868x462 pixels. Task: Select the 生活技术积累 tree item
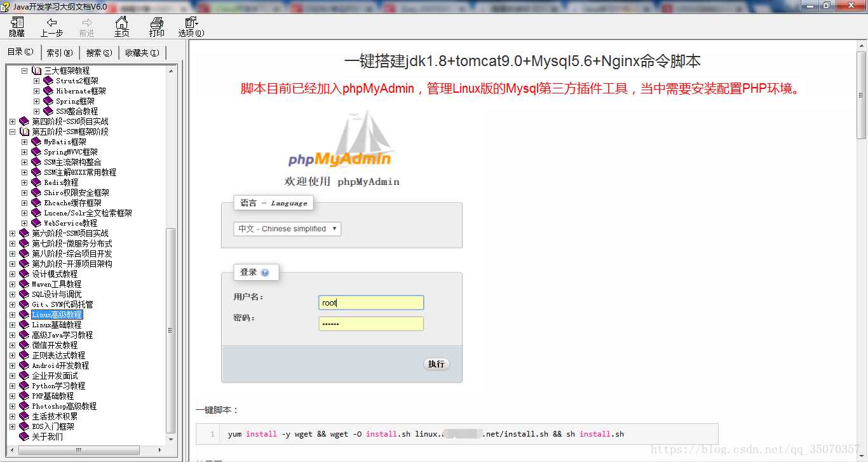coord(55,416)
